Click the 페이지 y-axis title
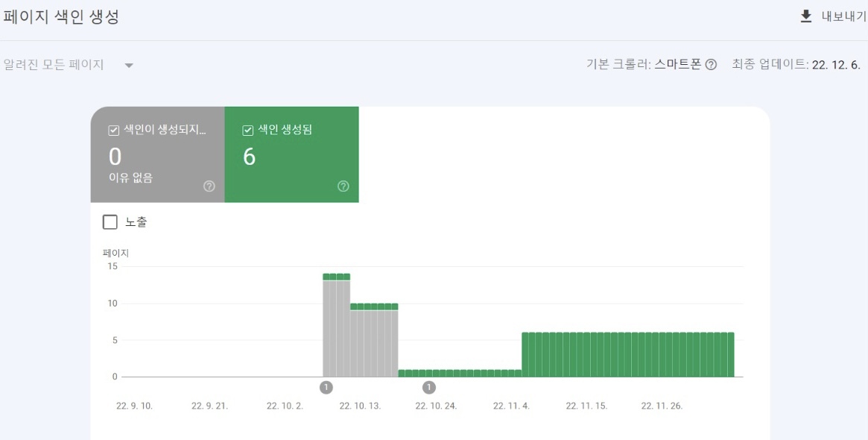This screenshot has width=868, height=440. pyautogui.click(x=115, y=254)
